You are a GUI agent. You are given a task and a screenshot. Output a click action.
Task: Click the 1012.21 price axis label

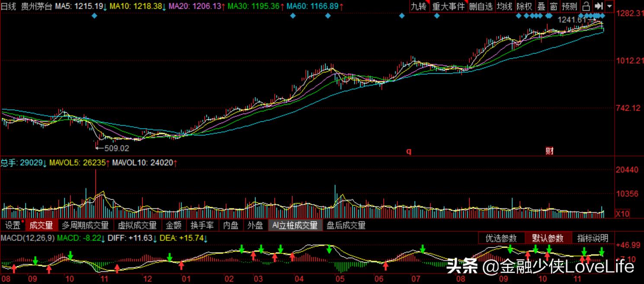(x=630, y=61)
